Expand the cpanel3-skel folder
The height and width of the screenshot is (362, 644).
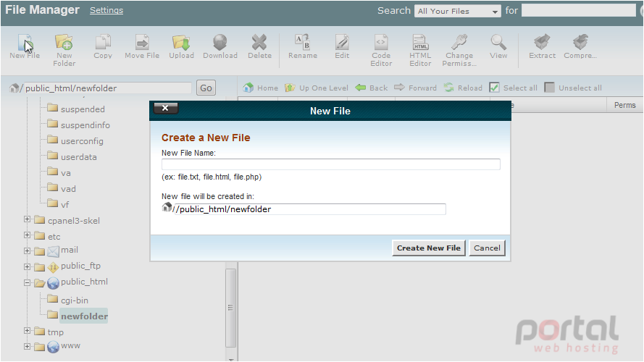[27, 219]
